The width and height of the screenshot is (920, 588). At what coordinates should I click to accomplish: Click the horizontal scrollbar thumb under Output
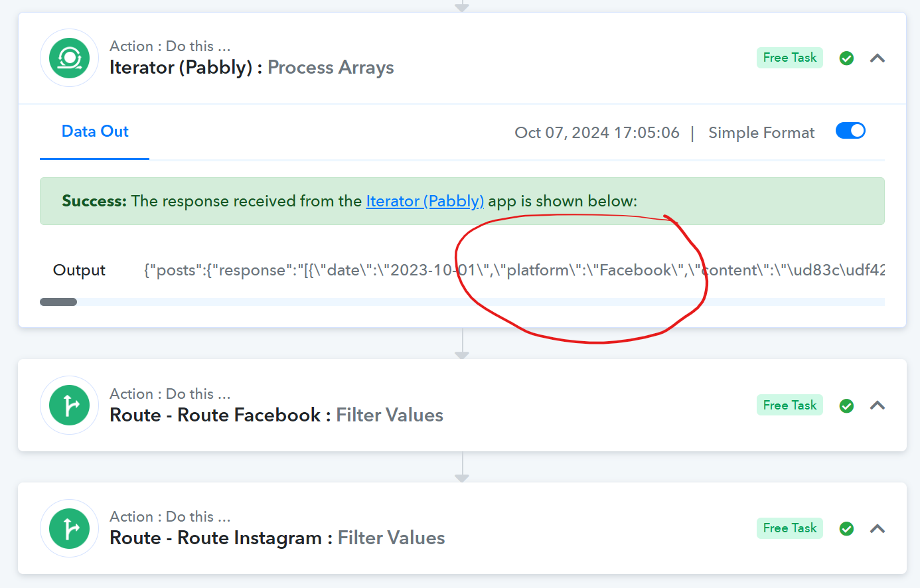58,302
